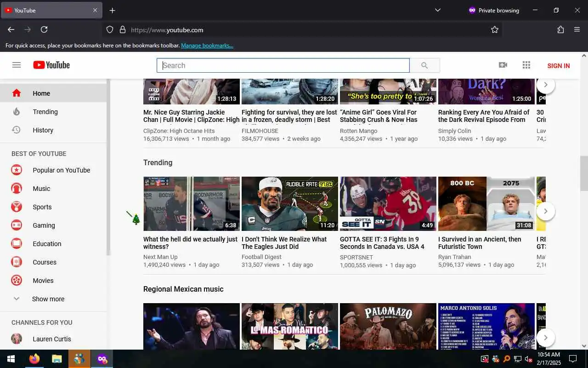Viewport: 588px width, 368px height.
Task: Open What the hell did we witness title
Action: point(191,243)
